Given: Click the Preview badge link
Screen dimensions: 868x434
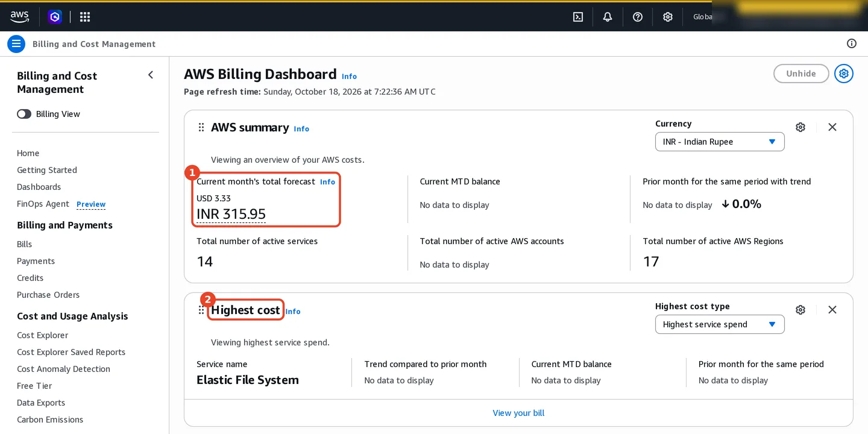Looking at the screenshot, I should tap(91, 204).
